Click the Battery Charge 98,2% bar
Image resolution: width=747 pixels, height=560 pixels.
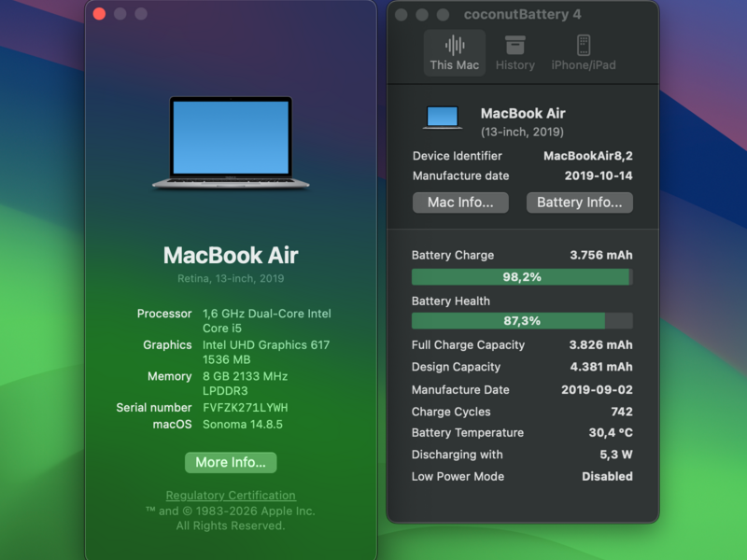(522, 277)
